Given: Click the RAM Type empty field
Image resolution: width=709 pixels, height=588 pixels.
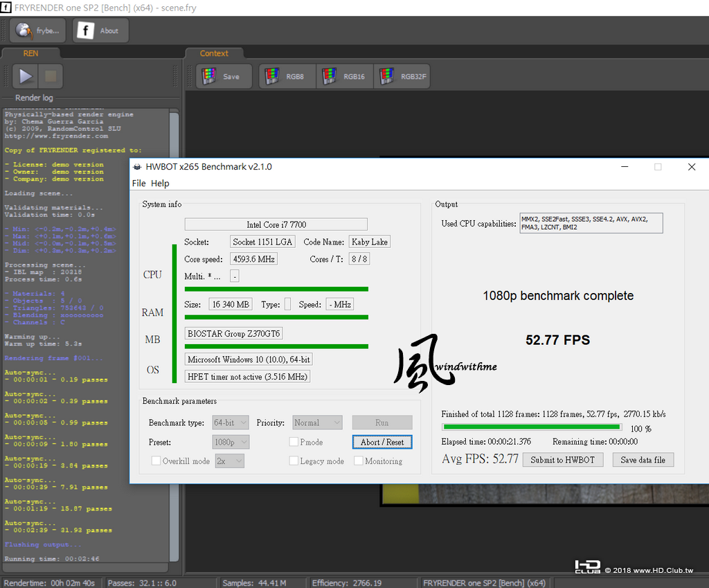Looking at the screenshot, I should pos(287,305).
